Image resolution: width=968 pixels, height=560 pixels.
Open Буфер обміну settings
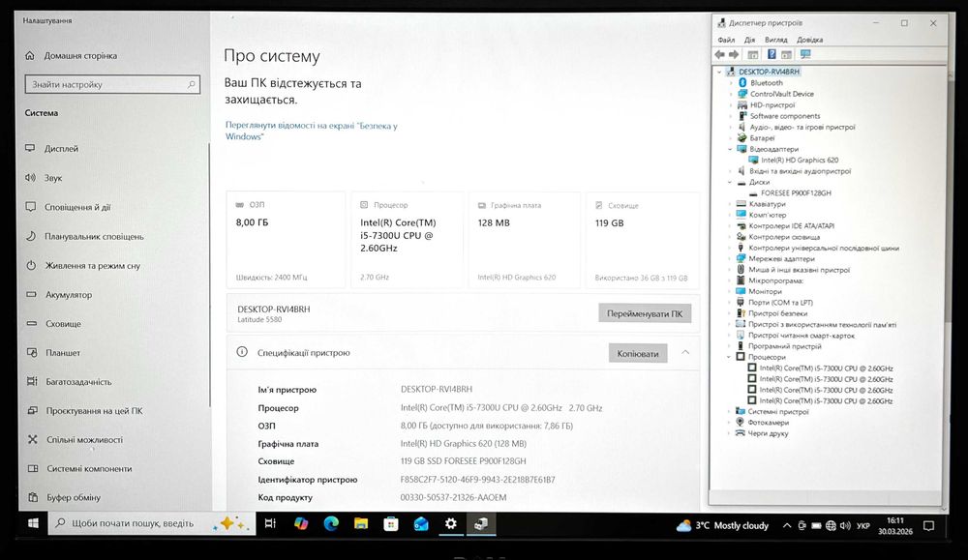click(73, 498)
